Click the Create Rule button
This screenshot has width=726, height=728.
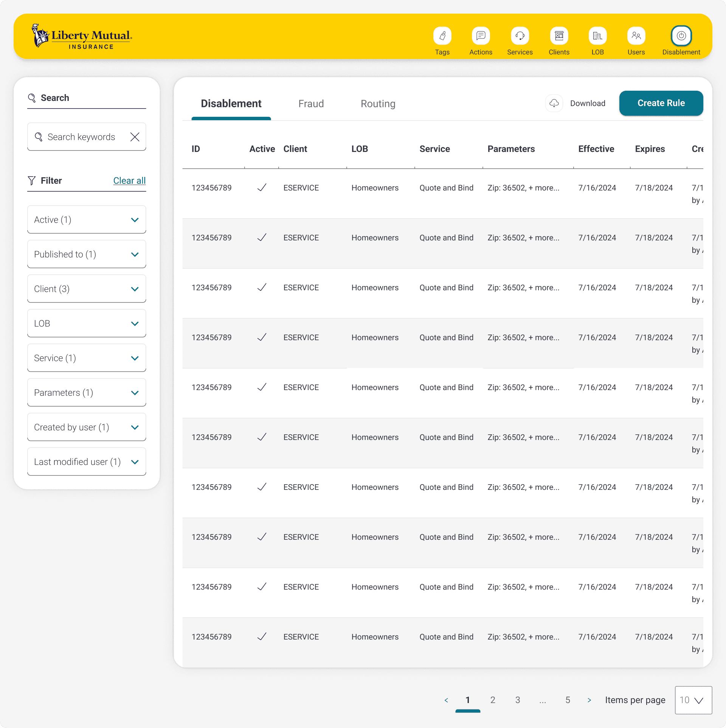pyautogui.click(x=661, y=103)
